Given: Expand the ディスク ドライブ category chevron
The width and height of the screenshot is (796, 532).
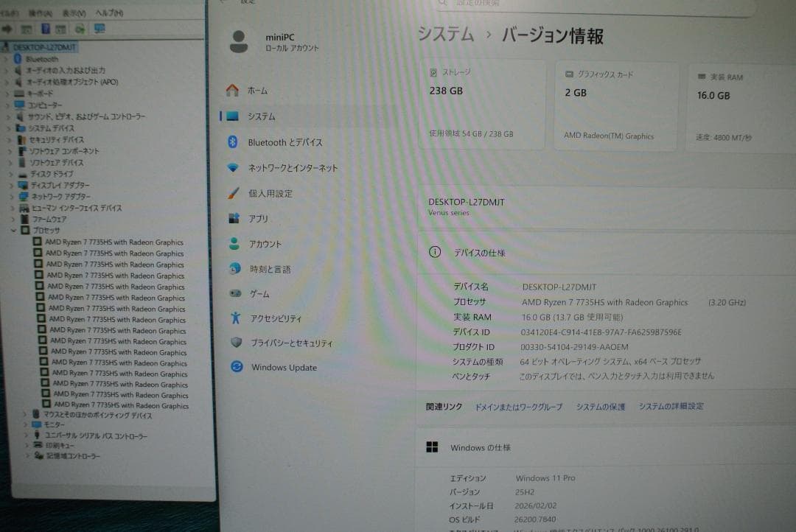Looking at the screenshot, I should pos(10,174).
